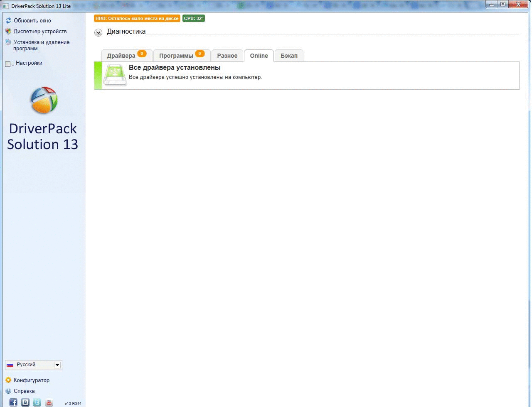The height and width of the screenshot is (407, 532).
Task: Click the Twitter bird icon
Action: [x=37, y=402]
